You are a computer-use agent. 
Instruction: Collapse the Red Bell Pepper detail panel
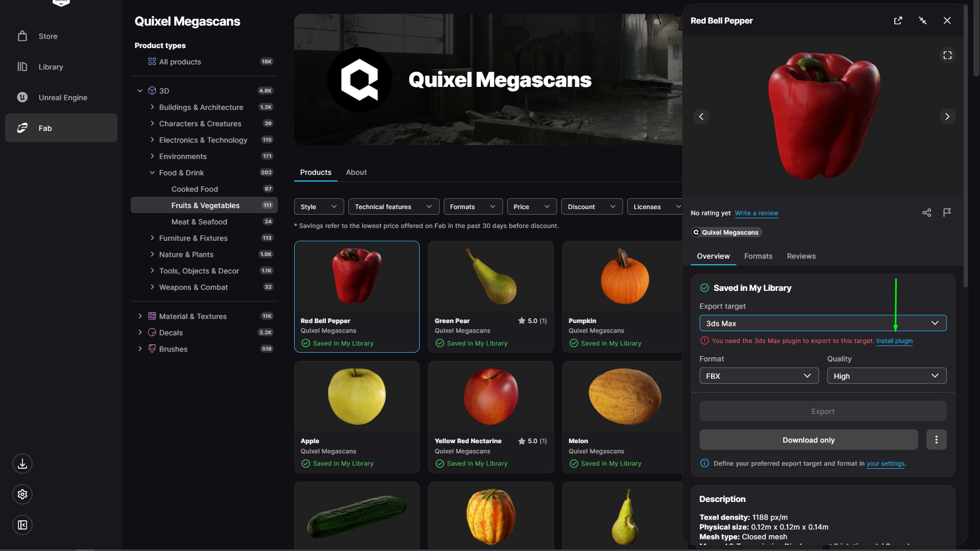click(x=923, y=20)
